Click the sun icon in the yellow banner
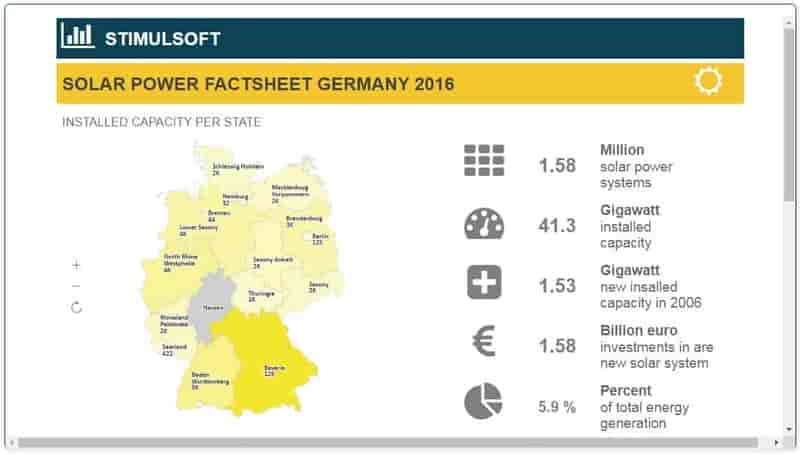The image size is (800, 455). coord(708,81)
